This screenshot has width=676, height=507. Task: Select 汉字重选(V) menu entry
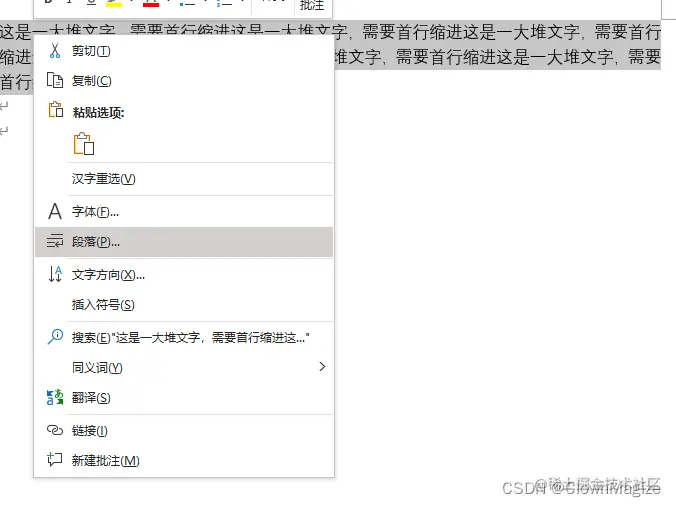(184, 178)
